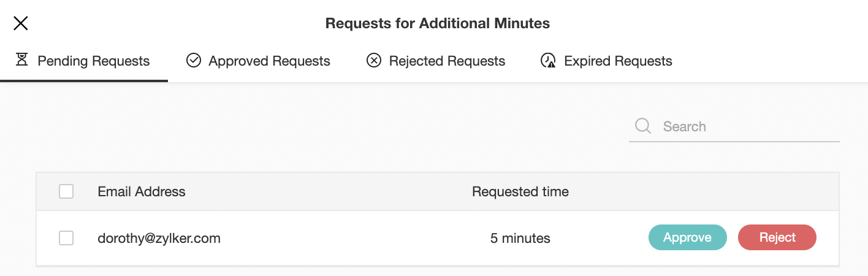Check the box for dorothy@zylker.com
Viewport: 868px width, 276px height.
(x=66, y=238)
